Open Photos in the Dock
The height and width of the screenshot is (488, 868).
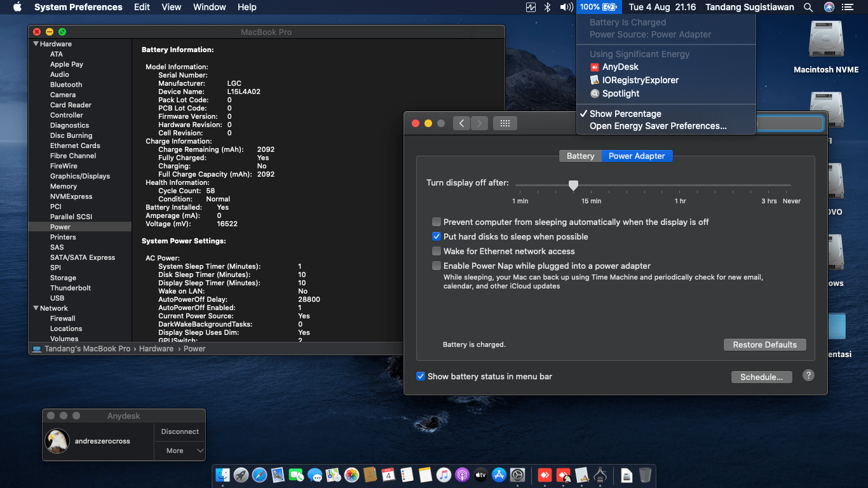click(351, 475)
